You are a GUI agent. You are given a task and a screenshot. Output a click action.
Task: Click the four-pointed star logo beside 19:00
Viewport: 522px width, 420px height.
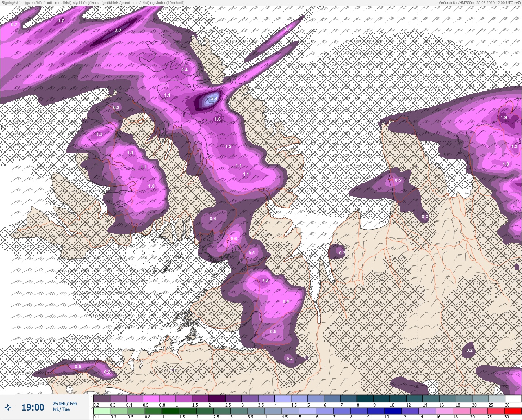[x=8, y=407]
